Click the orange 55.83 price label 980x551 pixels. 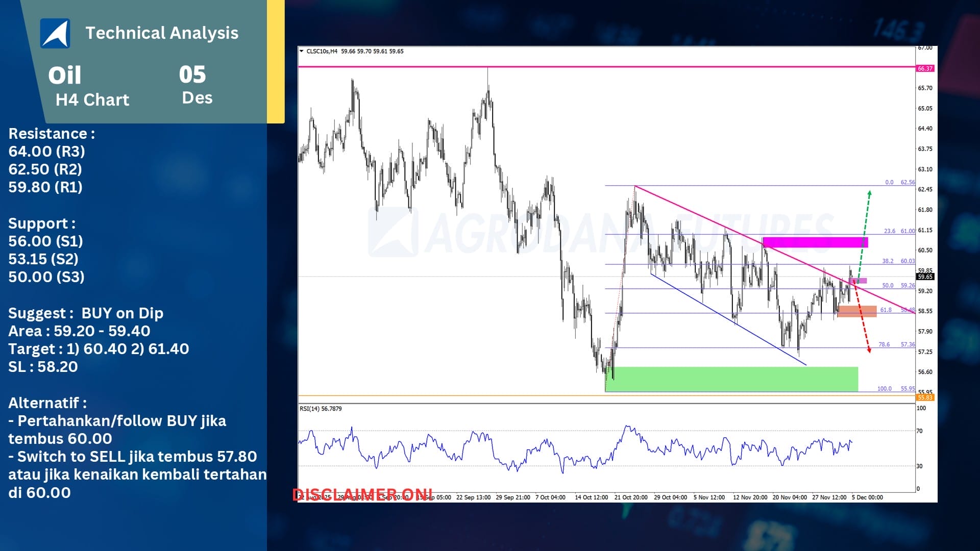coord(925,397)
